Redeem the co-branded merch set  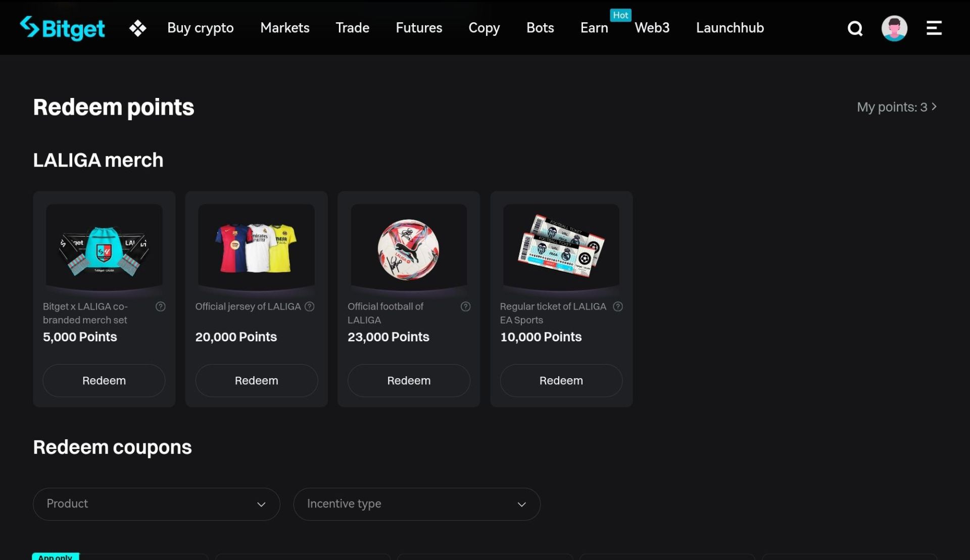point(104,381)
